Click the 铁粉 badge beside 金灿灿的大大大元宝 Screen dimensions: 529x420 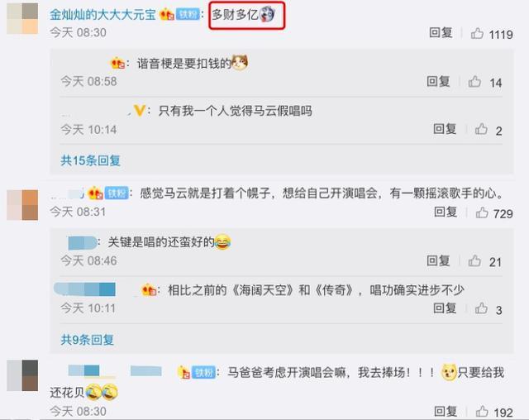(x=188, y=15)
